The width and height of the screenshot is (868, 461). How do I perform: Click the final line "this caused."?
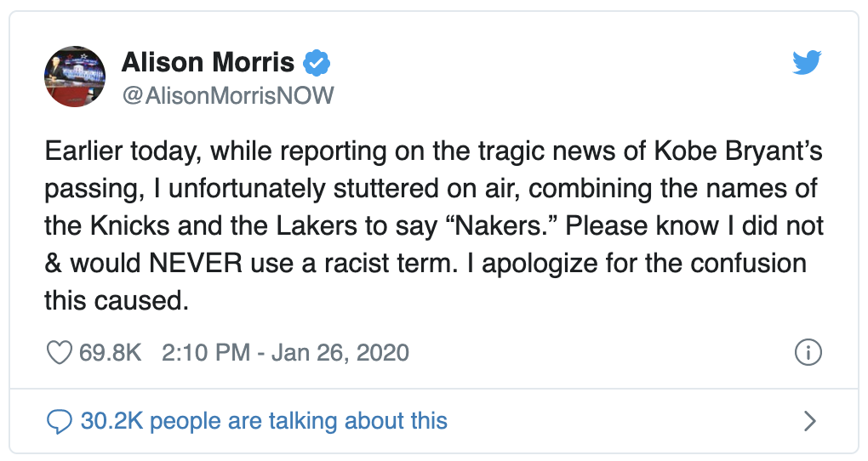(x=116, y=302)
